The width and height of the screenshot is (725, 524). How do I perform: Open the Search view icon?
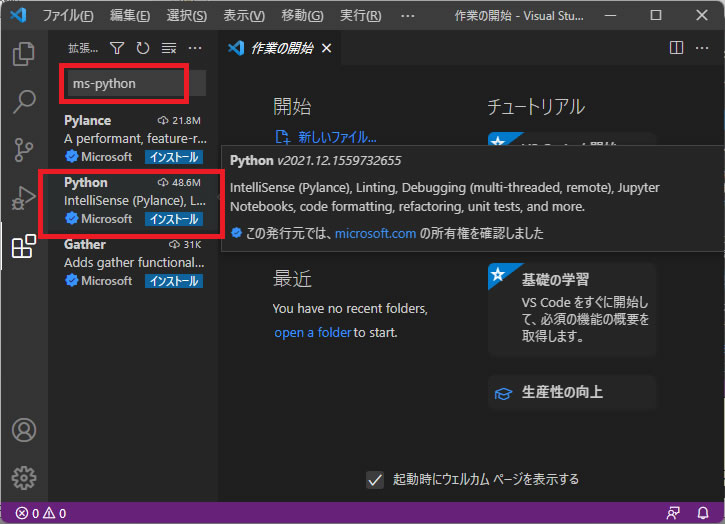click(23, 101)
